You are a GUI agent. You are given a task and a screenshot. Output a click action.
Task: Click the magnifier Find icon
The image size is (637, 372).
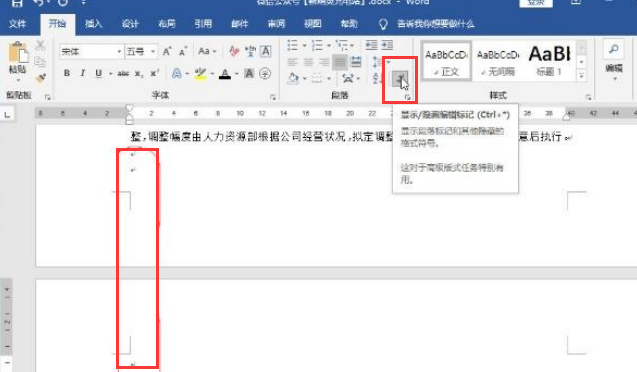point(614,50)
